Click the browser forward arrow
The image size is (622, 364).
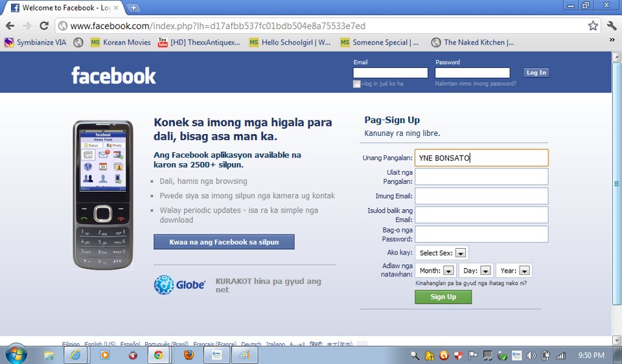[x=27, y=26]
